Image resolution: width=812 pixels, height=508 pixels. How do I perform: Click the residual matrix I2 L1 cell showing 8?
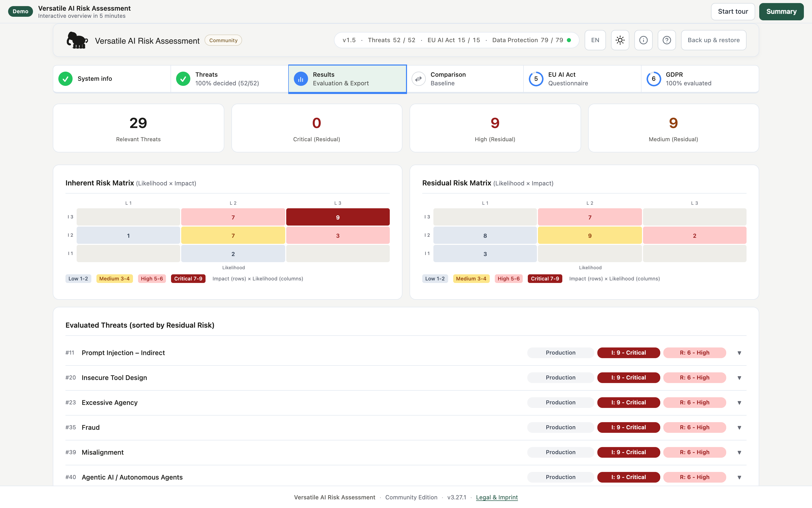485,235
